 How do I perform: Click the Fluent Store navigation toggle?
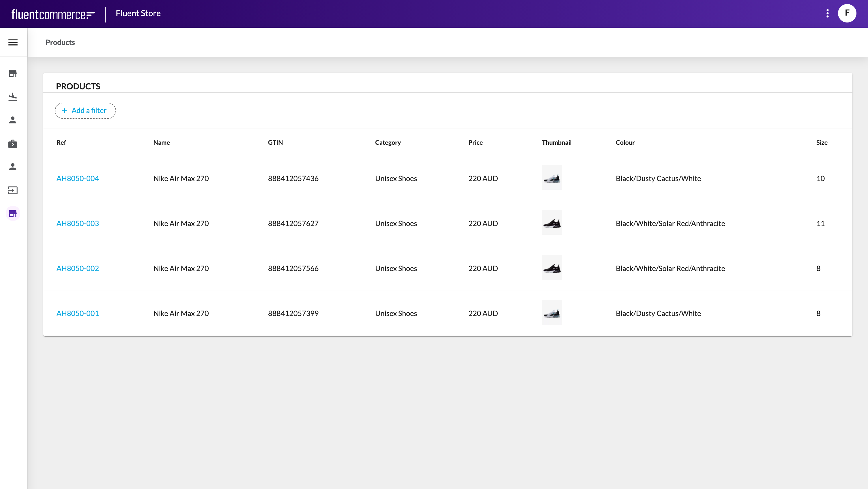point(13,42)
